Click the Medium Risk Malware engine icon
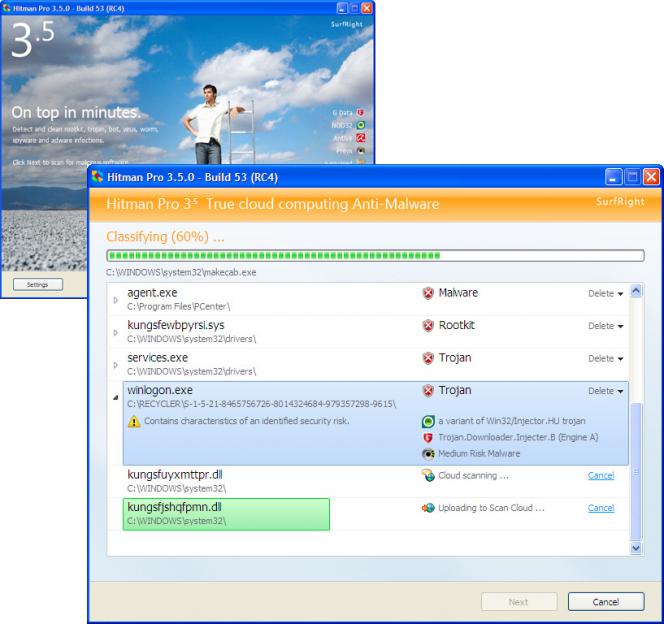Image resolution: width=664 pixels, height=624 pixels. coord(428,454)
